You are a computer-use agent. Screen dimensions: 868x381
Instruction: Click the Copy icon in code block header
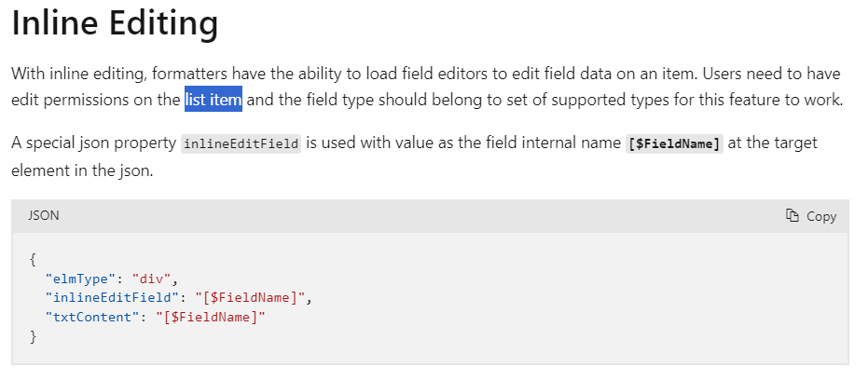pos(792,216)
